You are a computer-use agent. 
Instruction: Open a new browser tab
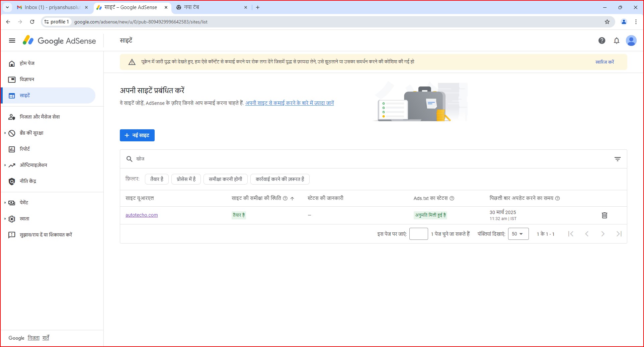pos(258,7)
